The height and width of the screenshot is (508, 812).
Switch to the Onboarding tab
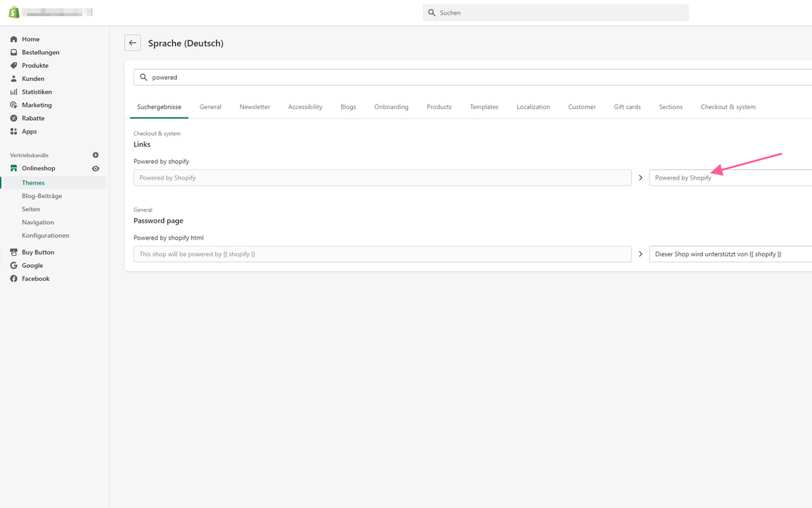pos(391,107)
